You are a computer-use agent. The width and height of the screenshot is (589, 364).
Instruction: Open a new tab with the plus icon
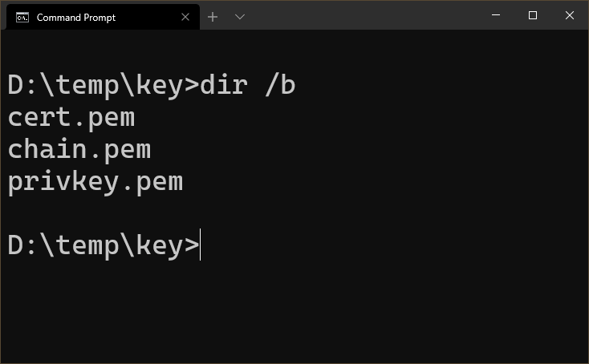click(213, 17)
